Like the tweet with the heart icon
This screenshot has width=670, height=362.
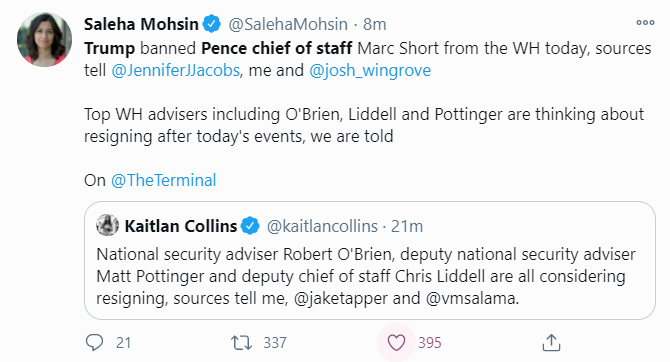pyautogui.click(x=396, y=342)
